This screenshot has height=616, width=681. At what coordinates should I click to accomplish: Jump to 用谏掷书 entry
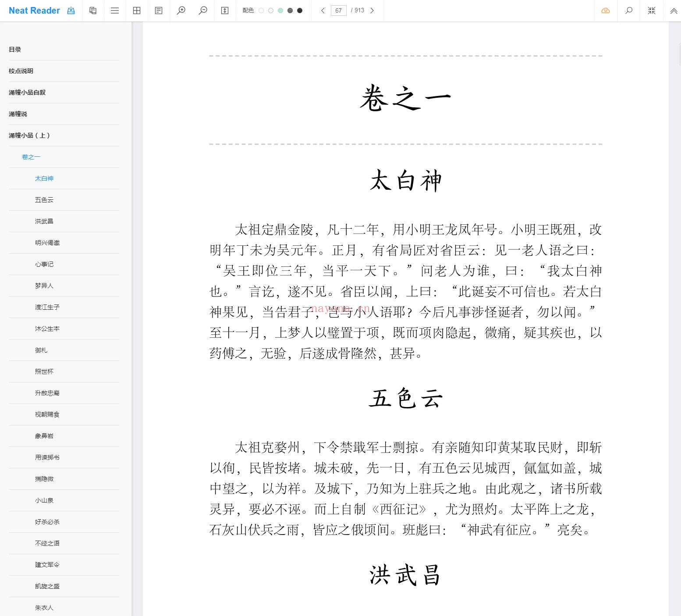(47, 457)
